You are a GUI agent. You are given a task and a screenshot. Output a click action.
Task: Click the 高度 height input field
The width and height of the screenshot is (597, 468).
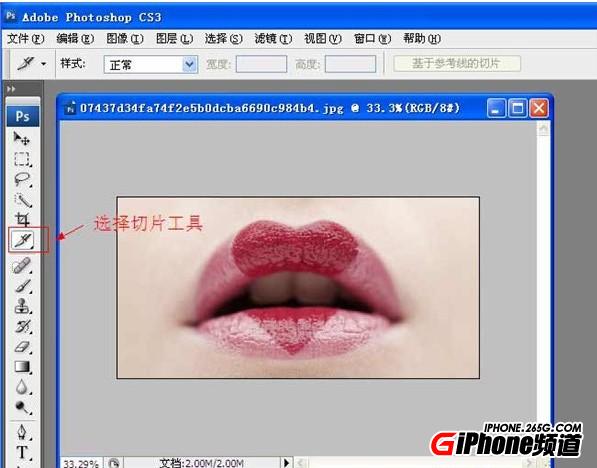click(350, 64)
